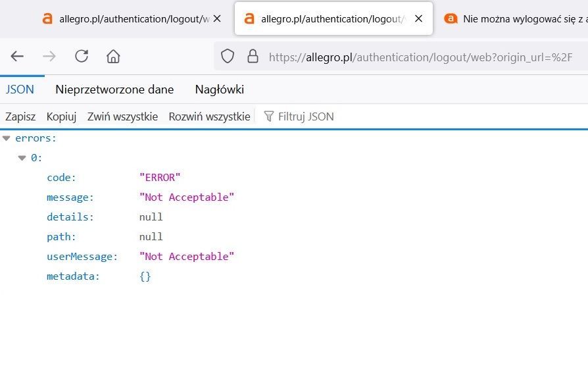Click the Kopiuj button
The width and height of the screenshot is (588, 387).
coord(62,116)
